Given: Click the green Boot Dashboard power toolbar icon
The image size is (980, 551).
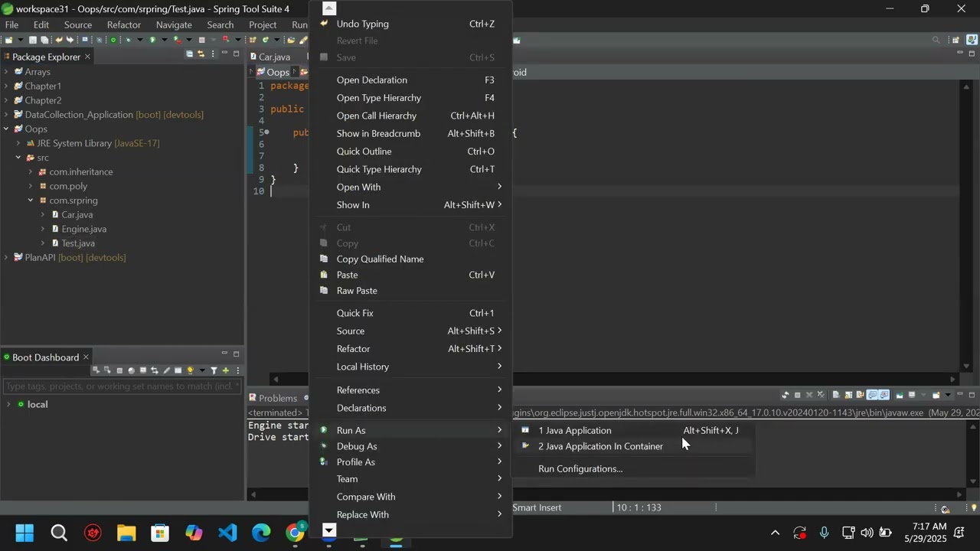Looking at the screenshot, I should tap(113, 40).
